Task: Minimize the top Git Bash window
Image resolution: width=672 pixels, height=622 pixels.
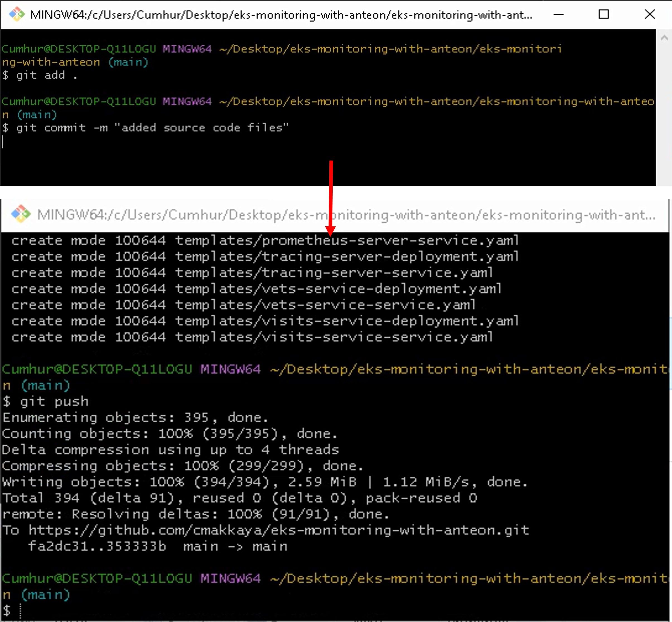Action: pyautogui.click(x=559, y=15)
